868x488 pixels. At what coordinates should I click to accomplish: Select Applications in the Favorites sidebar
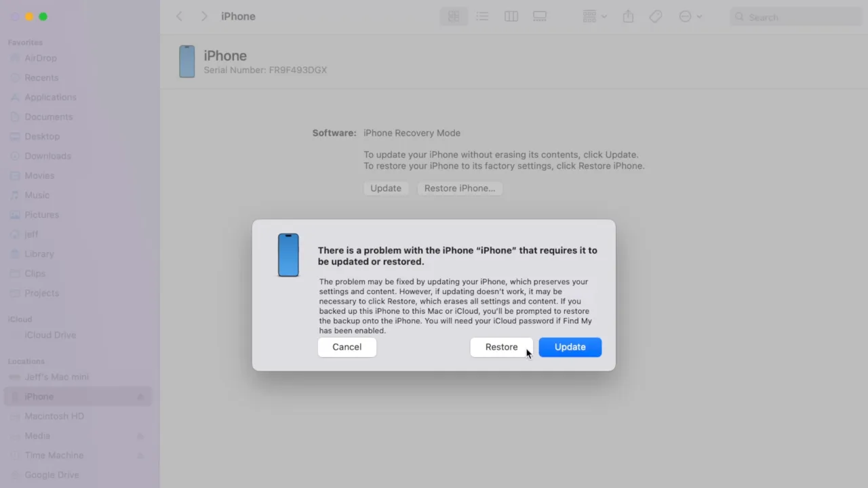tap(50, 97)
